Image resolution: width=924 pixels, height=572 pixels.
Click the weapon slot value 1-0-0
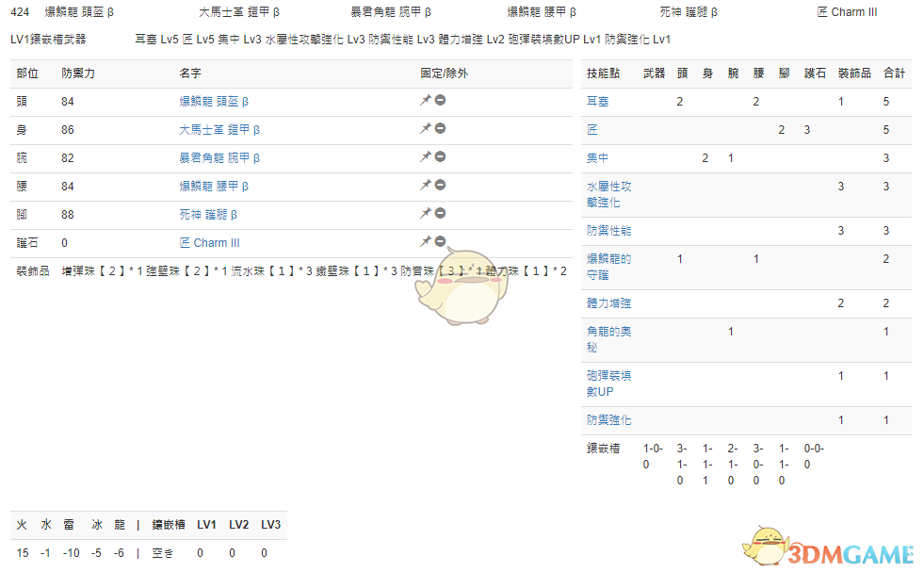pyautogui.click(x=653, y=456)
